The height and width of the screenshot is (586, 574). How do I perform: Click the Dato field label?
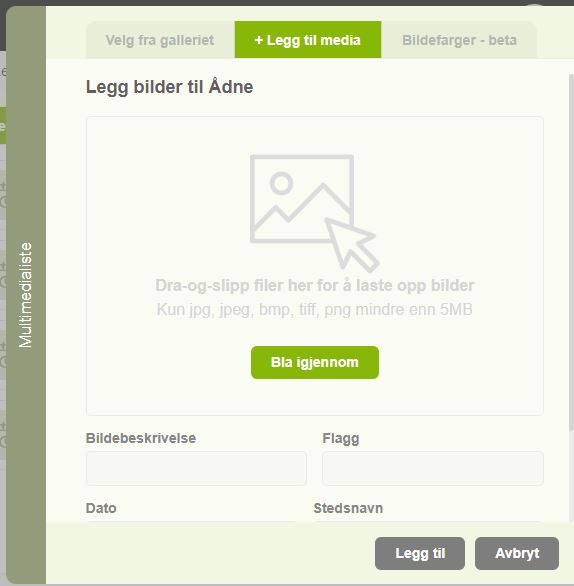pyautogui.click(x=101, y=508)
